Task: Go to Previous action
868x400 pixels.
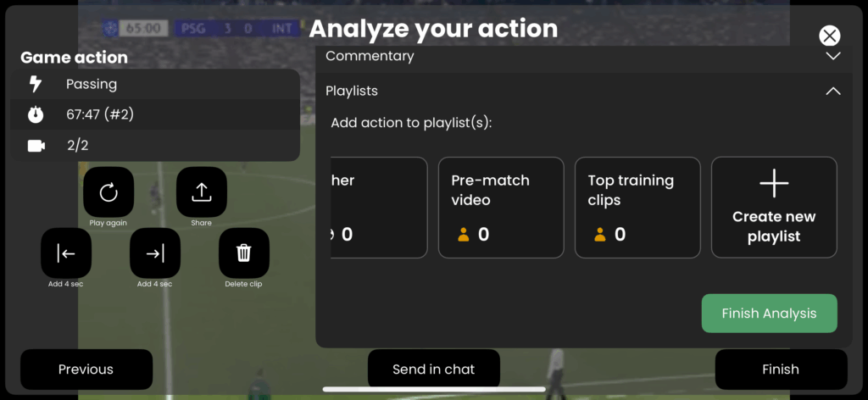Action: click(x=86, y=369)
